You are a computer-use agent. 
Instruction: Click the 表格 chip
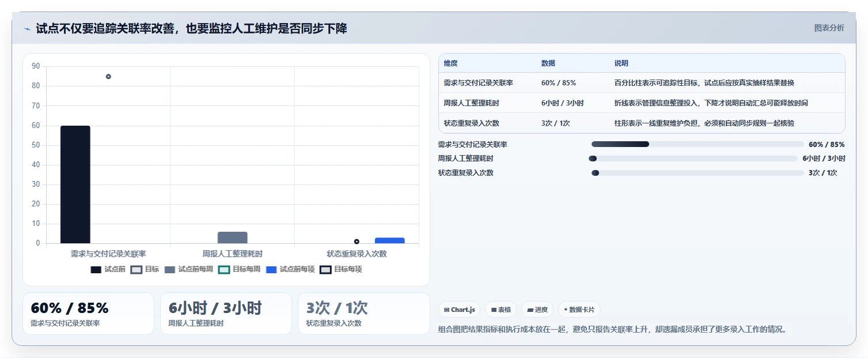coord(501,310)
